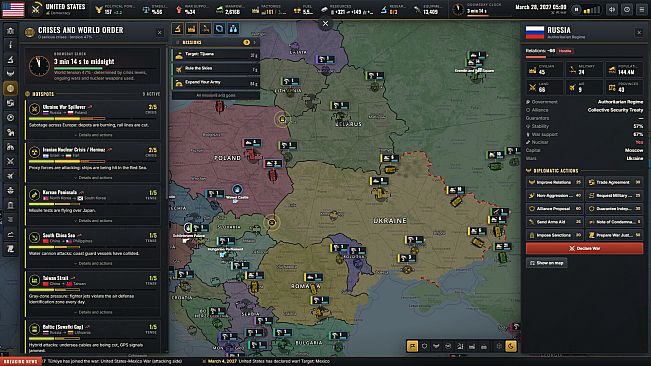Image resolution: width=651 pixels, height=366 pixels.
Task: Click the breaking news ticker label
Action: (x=21, y=361)
